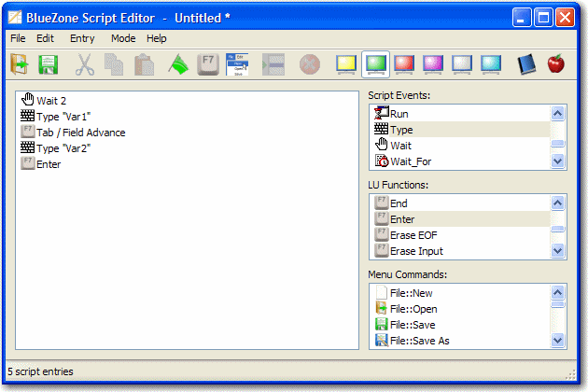Open the blue help book icon
The width and height of the screenshot is (588, 392).
(526, 64)
